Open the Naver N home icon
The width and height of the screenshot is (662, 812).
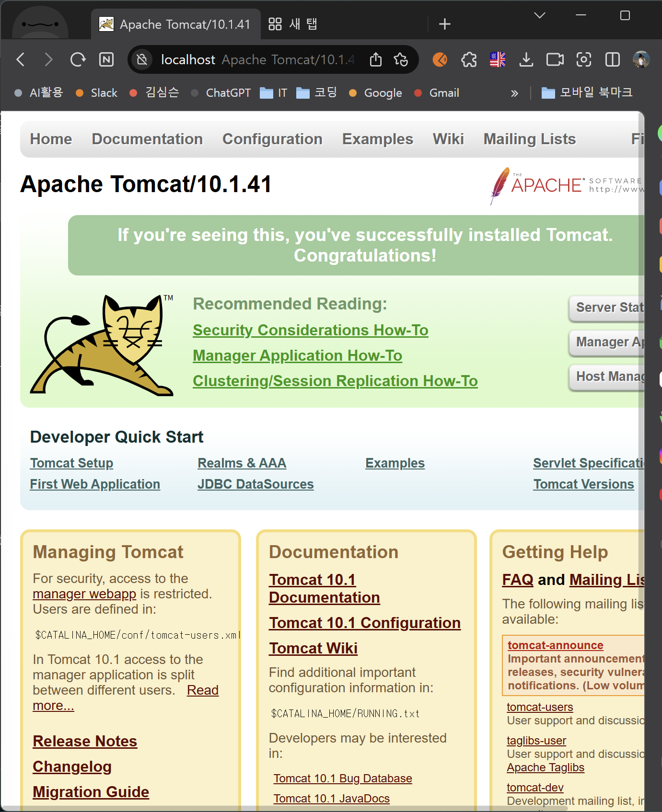click(x=106, y=60)
